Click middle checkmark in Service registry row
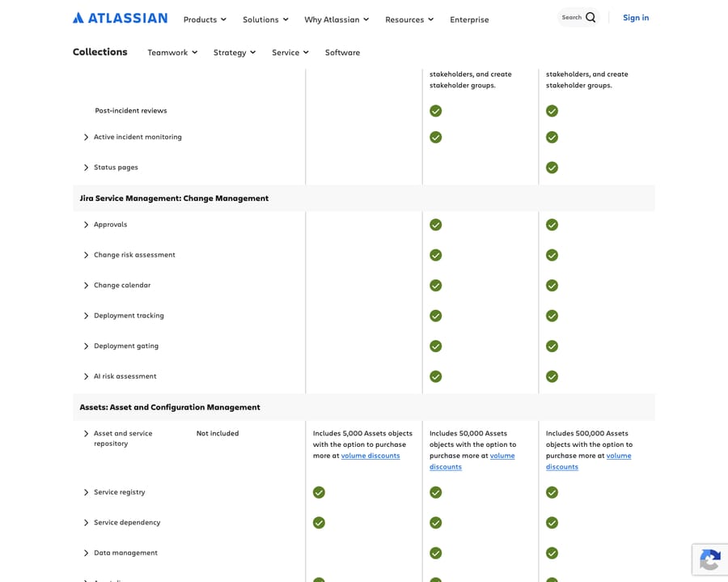728x582 pixels. (x=435, y=492)
